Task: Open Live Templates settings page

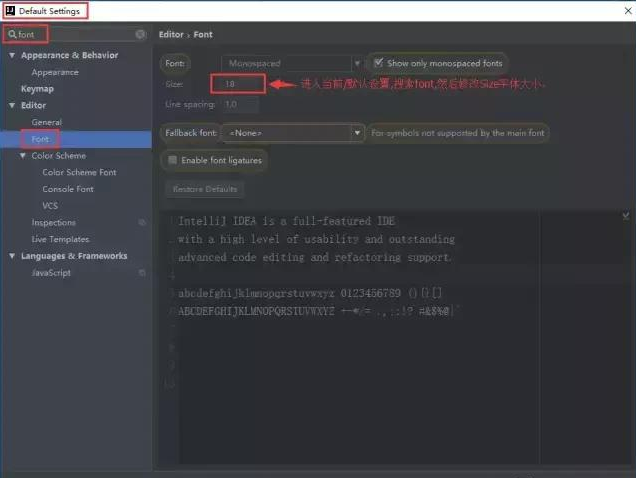Action: (x=60, y=239)
